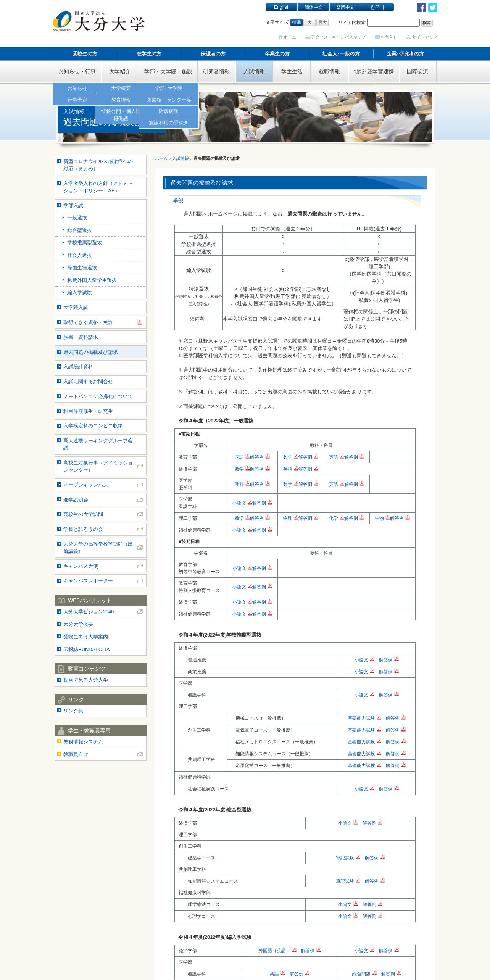The width and height of the screenshot is (490, 980).
Task: Open PDF icon after 小論文 for 普通推薦
Action: click(x=372, y=659)
